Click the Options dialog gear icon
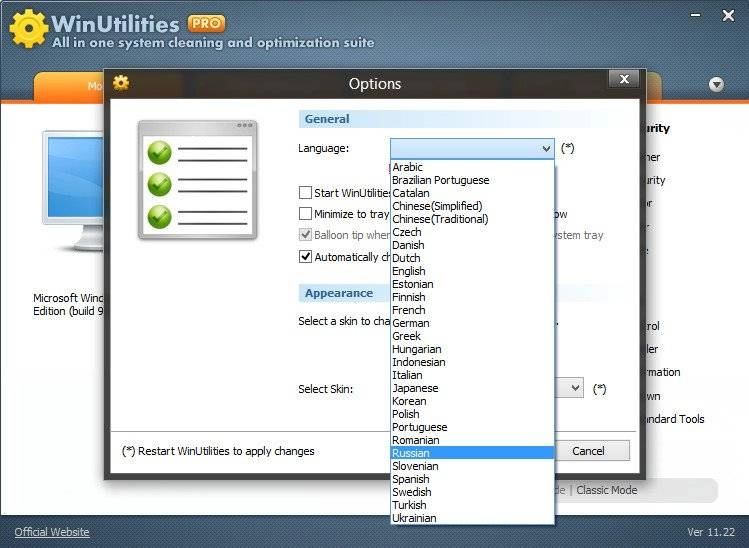This screenshot has width=749, height=548. (121, 83)
